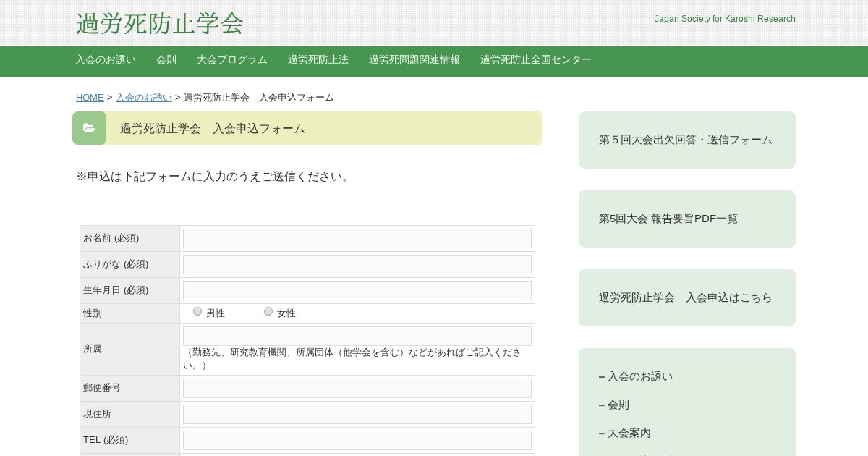Focus the ふりがな input field
This screenshot has height=456, width=868.
point(357,265)
